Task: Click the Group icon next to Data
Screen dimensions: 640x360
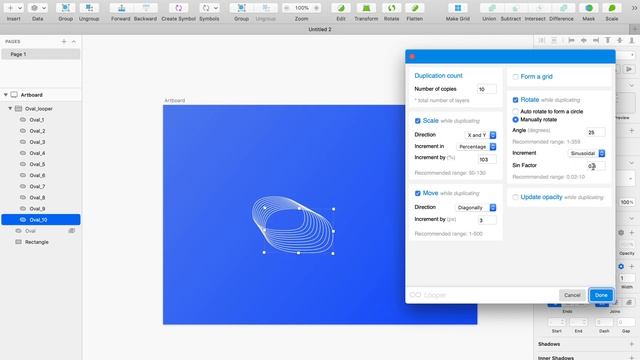Action: click(65, 8)
